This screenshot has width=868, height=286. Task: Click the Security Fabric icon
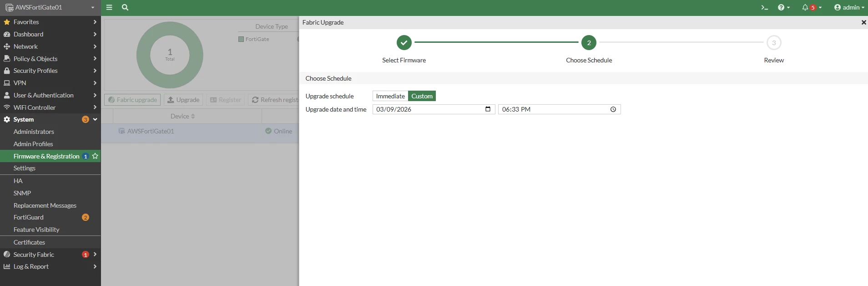pos(7,255)
